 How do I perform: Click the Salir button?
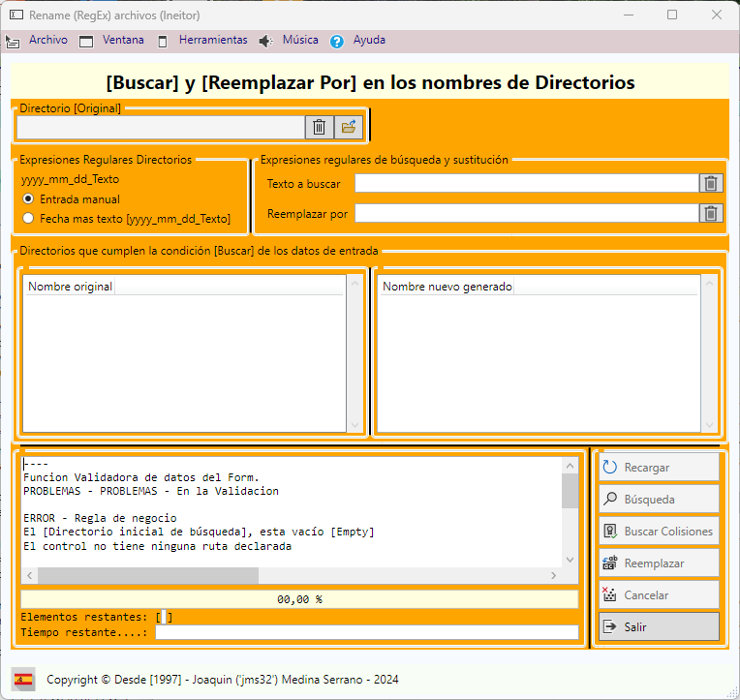click(659, 626)
